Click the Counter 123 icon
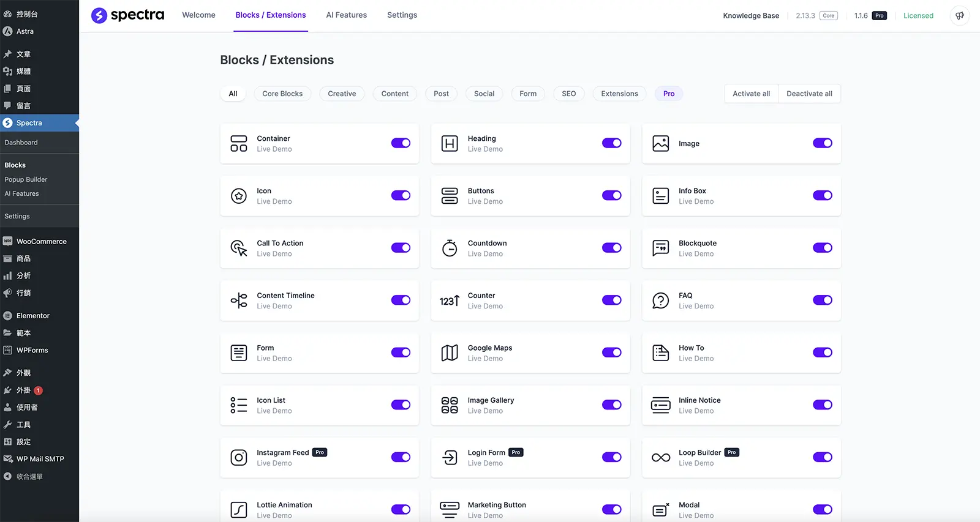The width and height of the screenshot is (980, 522). pos(450,300)
